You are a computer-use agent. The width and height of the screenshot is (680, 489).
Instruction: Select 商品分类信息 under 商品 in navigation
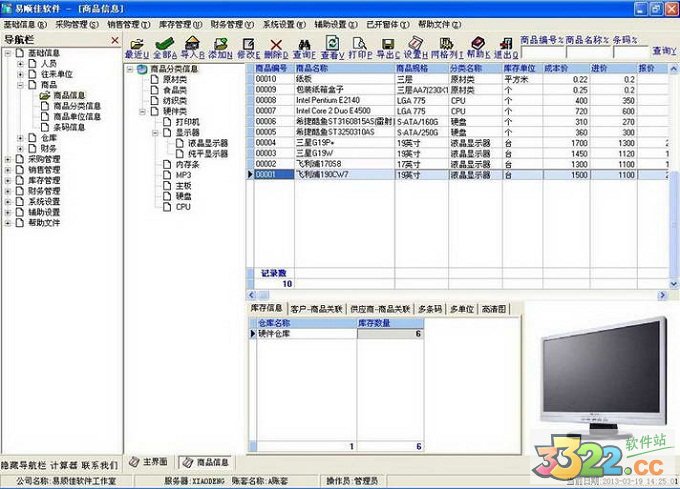coord(77,106)
